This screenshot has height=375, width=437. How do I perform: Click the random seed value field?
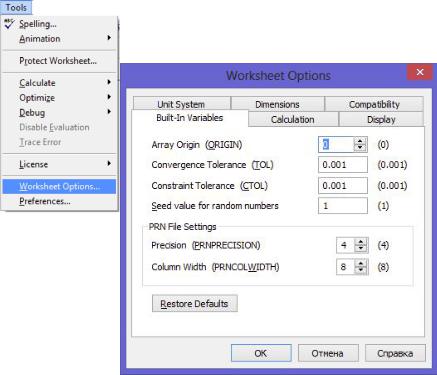pyautogui.click(x=343, y=206)
